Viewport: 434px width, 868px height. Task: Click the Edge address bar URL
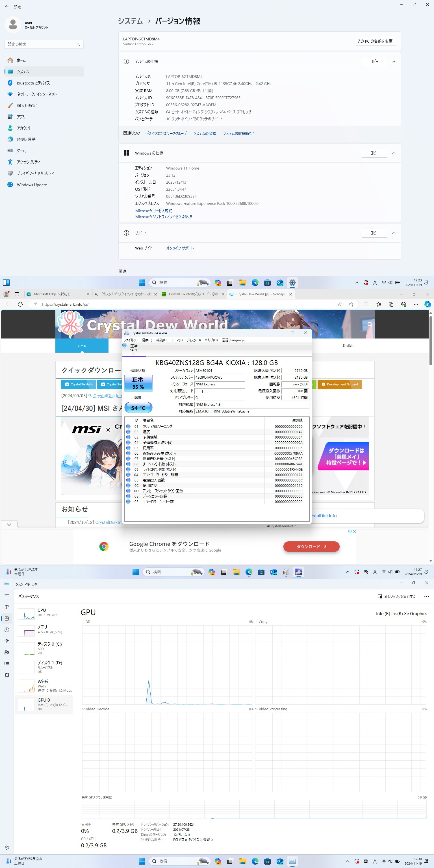tap(65, 304)
